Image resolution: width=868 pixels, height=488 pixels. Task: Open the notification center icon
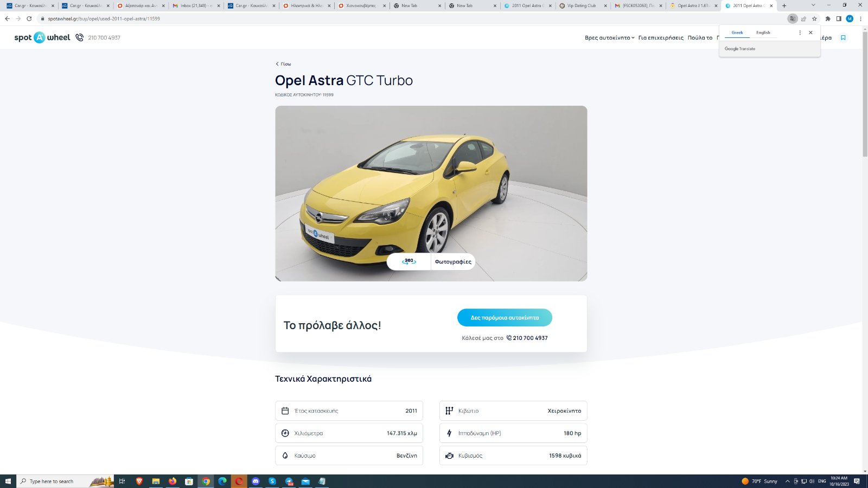[857, 481]
